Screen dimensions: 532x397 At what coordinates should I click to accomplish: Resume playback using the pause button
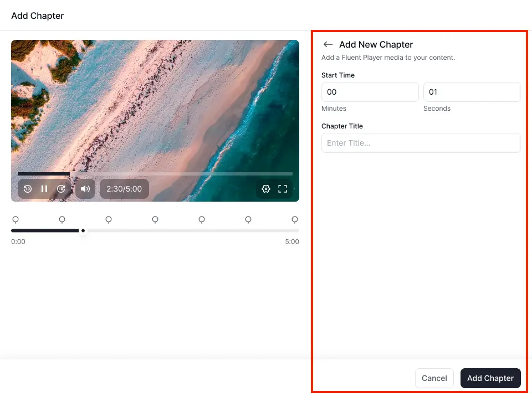point(44,189)
